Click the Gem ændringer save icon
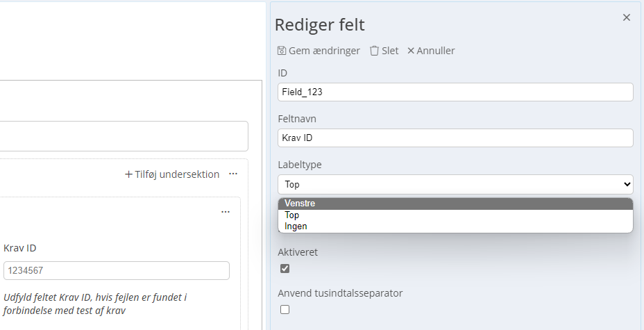 pos(281,51)
